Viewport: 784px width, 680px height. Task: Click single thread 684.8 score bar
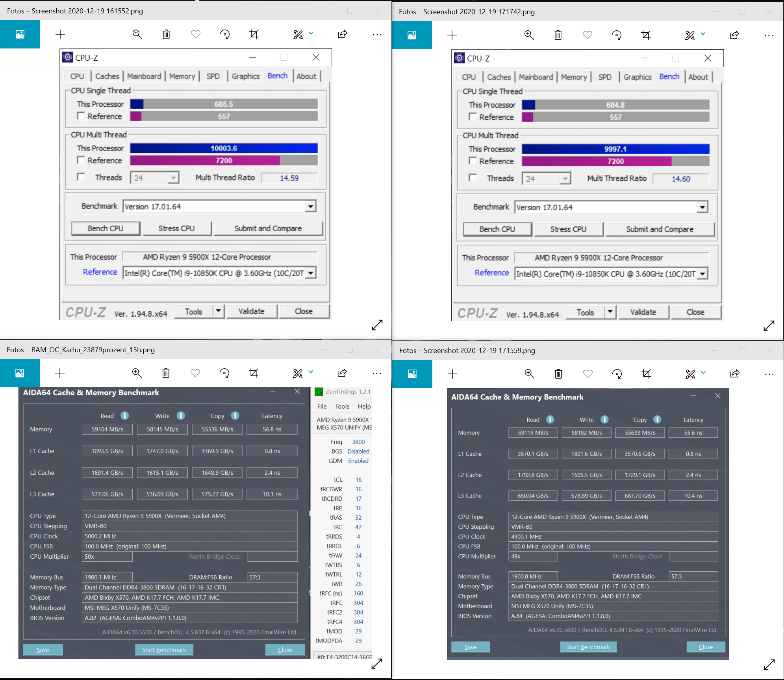[615, 105]
